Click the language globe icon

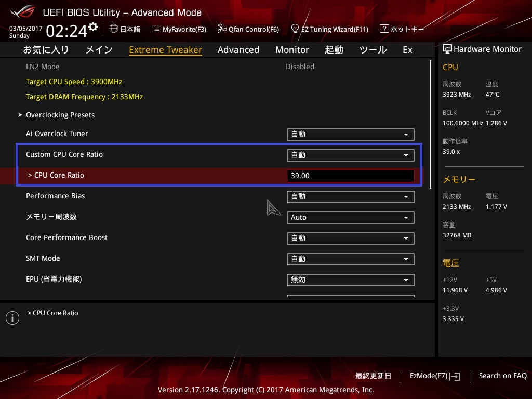click(114, 29)
